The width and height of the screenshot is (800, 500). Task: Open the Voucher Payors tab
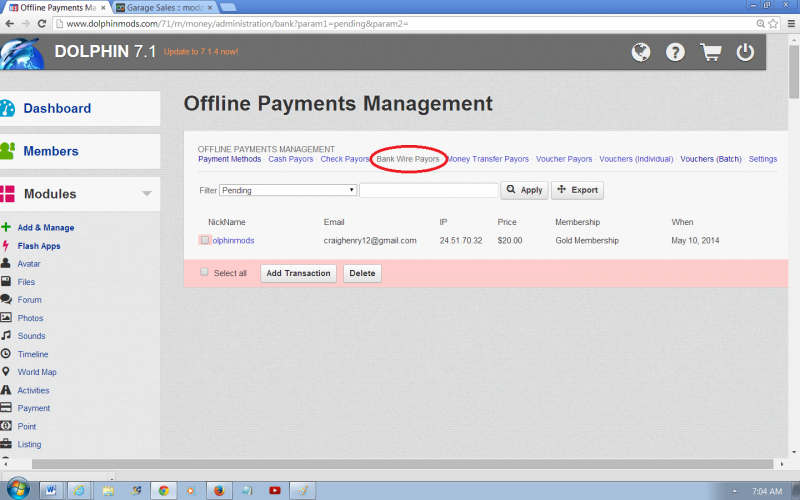[x=564, y=159]
